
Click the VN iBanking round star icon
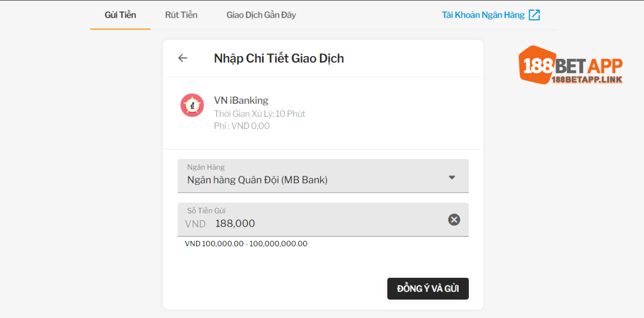click(192, 105)
